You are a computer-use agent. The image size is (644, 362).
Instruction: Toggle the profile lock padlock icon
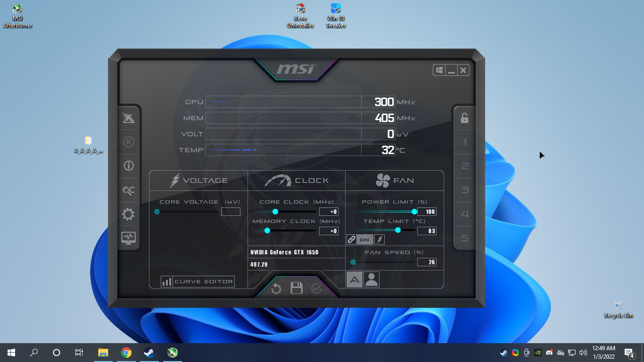click(464, 118)
